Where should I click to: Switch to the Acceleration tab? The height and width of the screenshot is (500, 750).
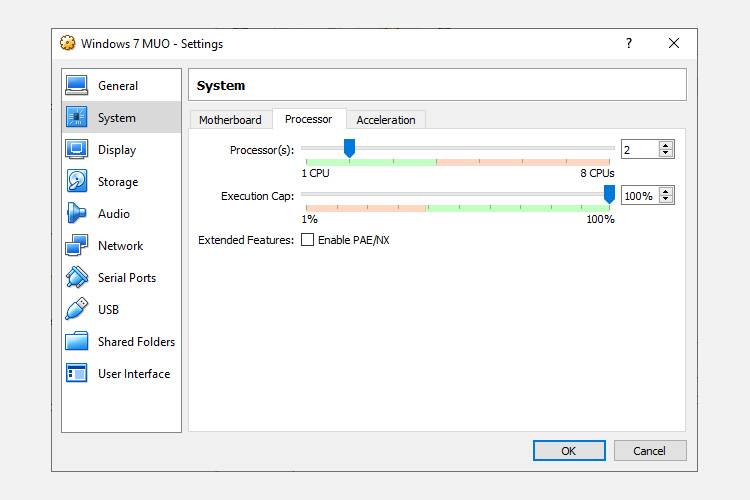coord(386,120)
